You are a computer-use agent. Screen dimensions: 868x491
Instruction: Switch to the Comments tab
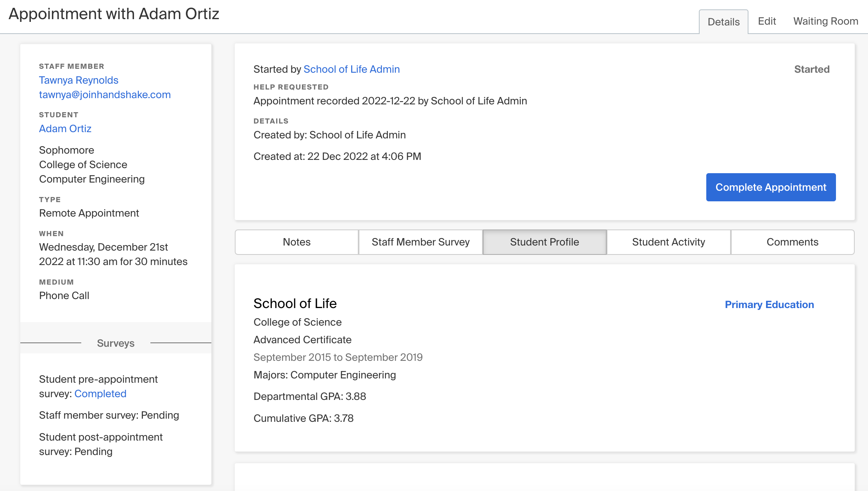coord(792,242)
